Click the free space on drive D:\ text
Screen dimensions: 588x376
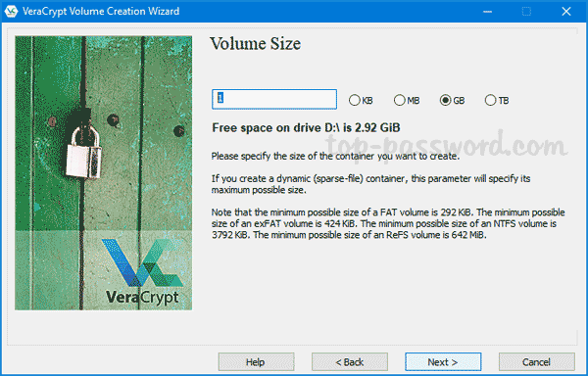point(306,127)
